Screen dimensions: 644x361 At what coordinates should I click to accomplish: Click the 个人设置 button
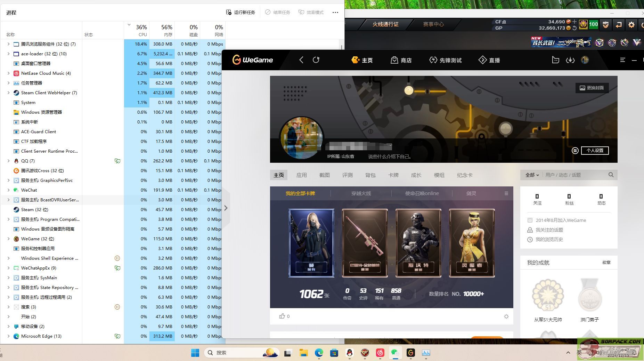[595, 151]
